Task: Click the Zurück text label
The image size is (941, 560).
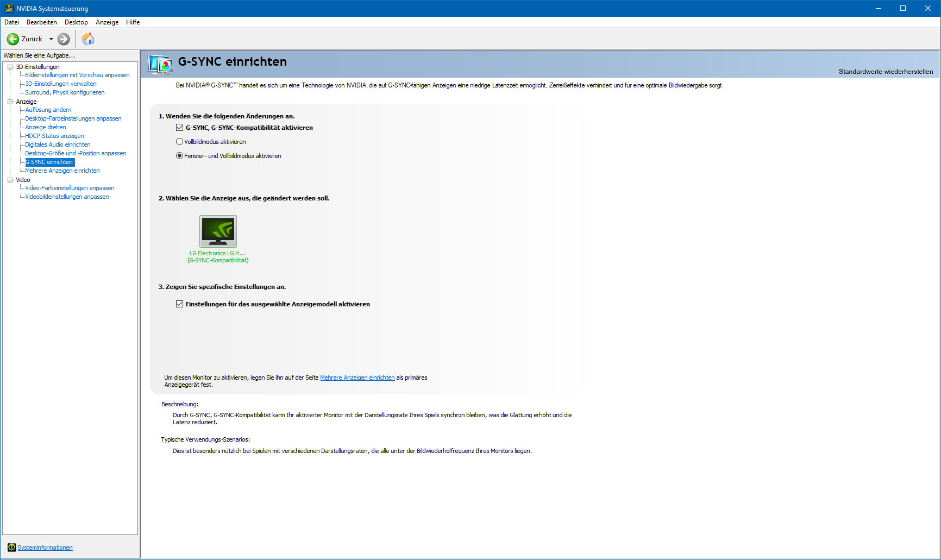Action: point(32,39)
